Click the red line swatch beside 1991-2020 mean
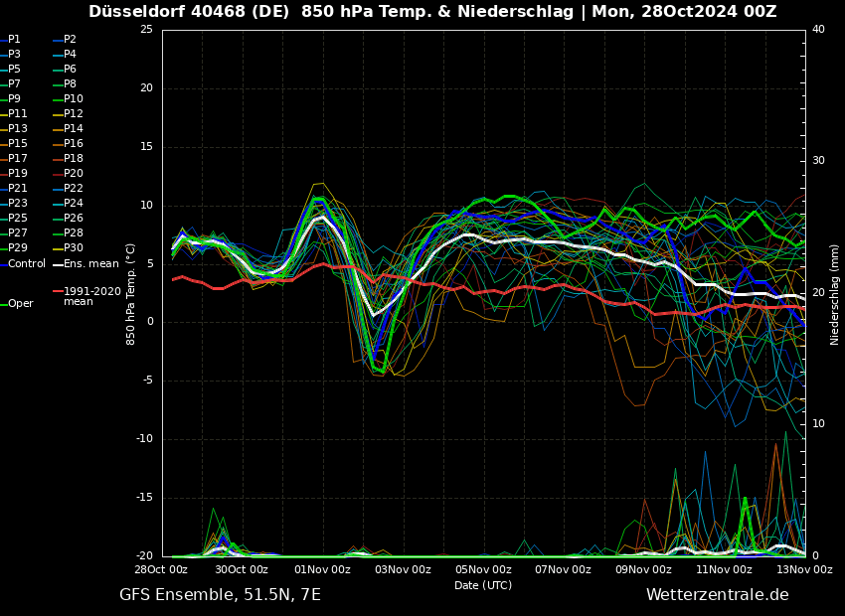The image size is (845, 616). point(58,292)
